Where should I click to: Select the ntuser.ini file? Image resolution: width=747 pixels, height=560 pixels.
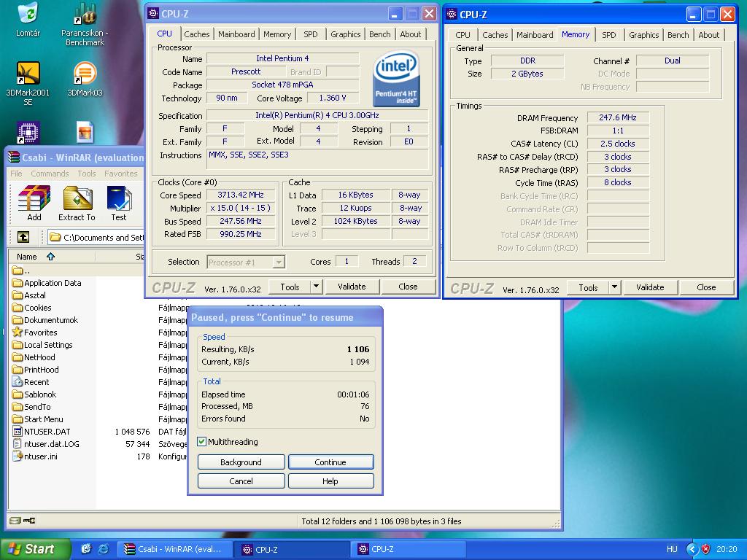34,456
